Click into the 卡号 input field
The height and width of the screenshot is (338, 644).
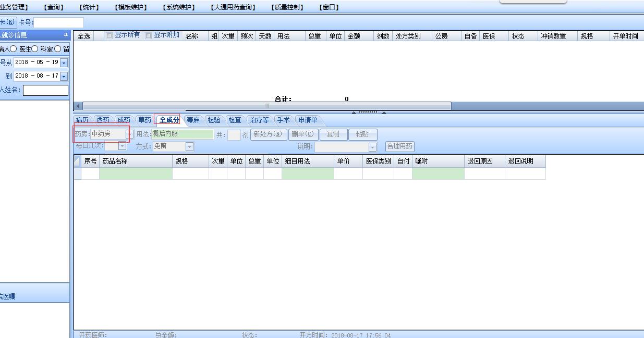pos(59,22)
